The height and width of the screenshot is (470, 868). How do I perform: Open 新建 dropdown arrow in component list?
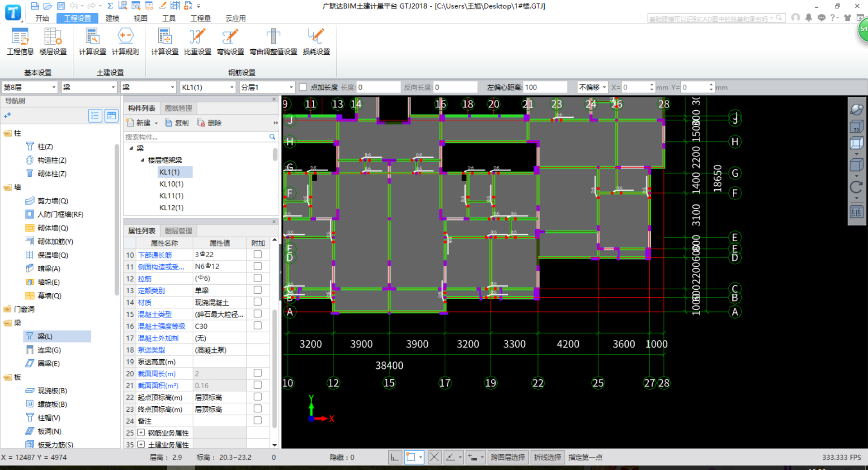pyautogui.click(x=156, y=123)
